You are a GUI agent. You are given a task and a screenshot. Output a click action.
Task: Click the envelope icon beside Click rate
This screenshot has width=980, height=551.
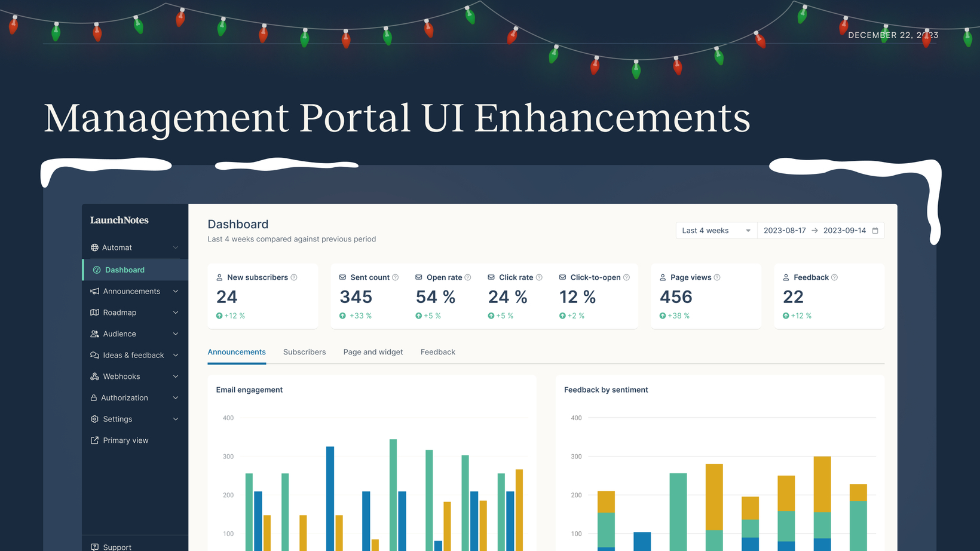click(491, 277)
